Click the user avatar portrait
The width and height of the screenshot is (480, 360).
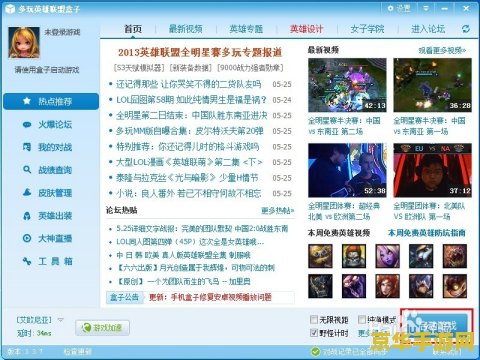click(x=24, y=43)
